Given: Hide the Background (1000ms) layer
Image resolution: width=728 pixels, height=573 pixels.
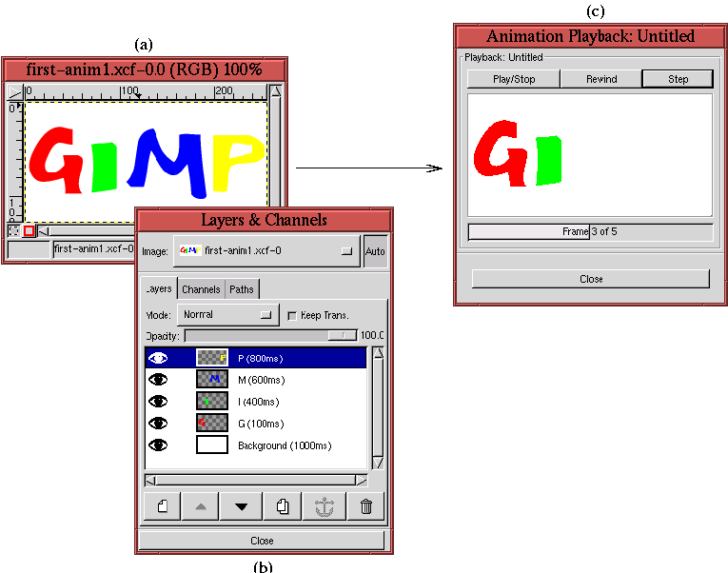Looking at the screenshot, I should click(158, 445).
